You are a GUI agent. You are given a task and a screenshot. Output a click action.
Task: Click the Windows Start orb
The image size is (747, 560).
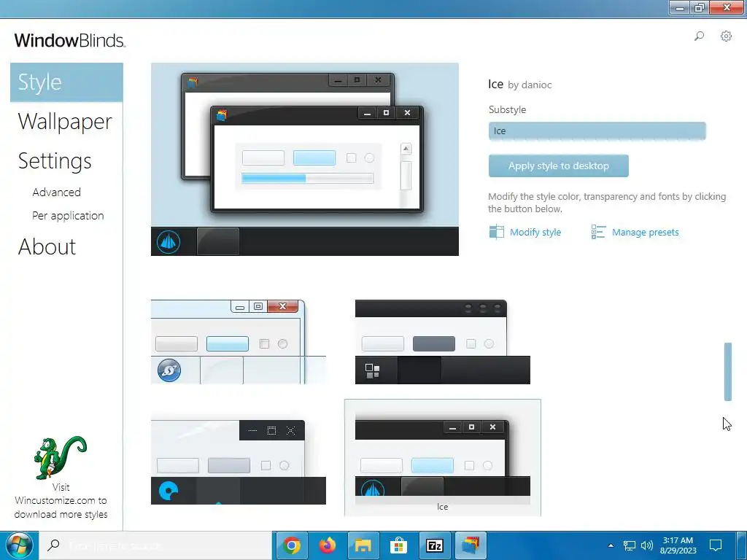[20, 545]
